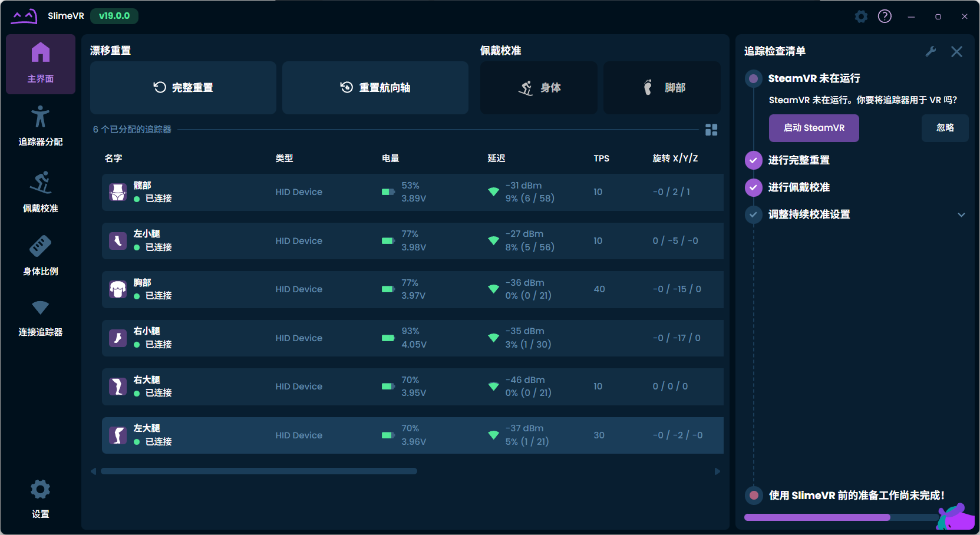Click the v19.0.0 version badge
Viewport: 980px width, 535px height.
point(114,16)
